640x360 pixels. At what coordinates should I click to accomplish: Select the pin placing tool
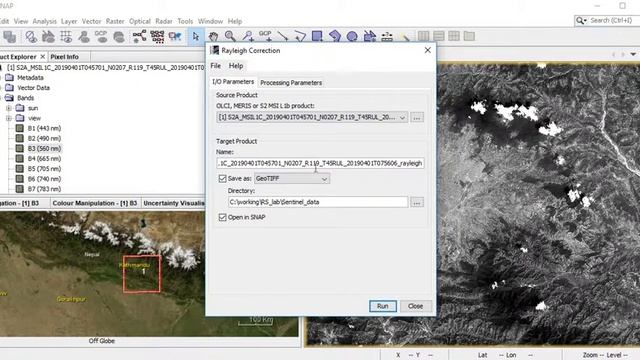click(x=248, y=36)
